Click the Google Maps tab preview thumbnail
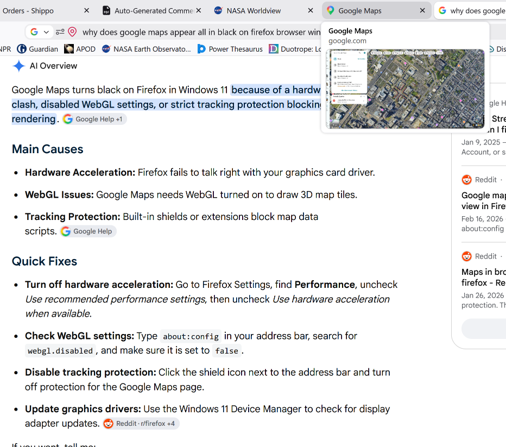The width and height of the screenshot is (506, 447). 406,89
